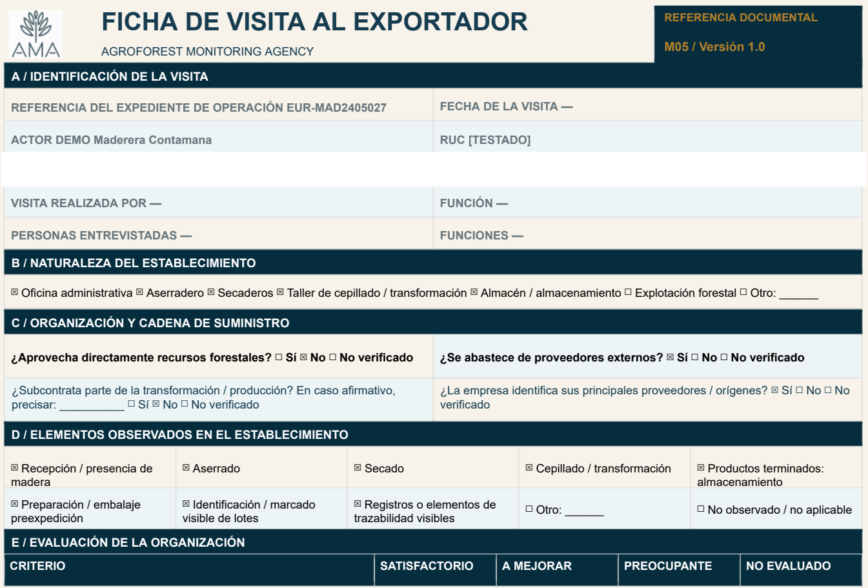Select the expediente reference EUR-MAD2405027
The height and width of the screenshot is (588, 868).
click(x=336, y=108)
